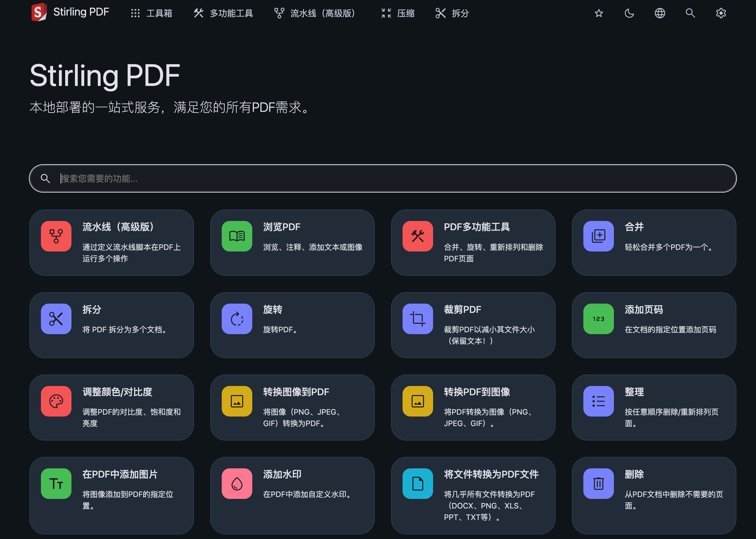
Task: Open the 合并 merge tool icon
Action: (598, 236)
